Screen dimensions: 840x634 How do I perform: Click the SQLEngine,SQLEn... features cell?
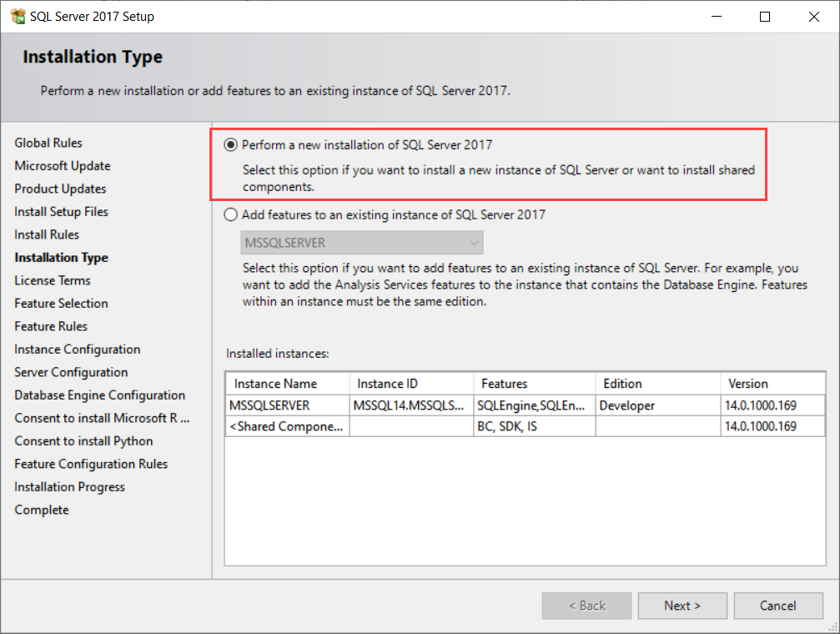coord(535,405)
